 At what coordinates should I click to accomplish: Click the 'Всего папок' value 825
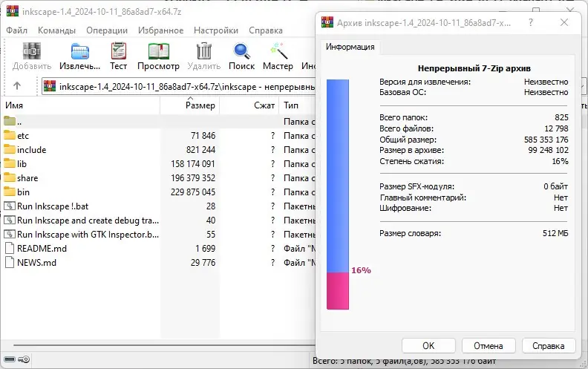561,117
